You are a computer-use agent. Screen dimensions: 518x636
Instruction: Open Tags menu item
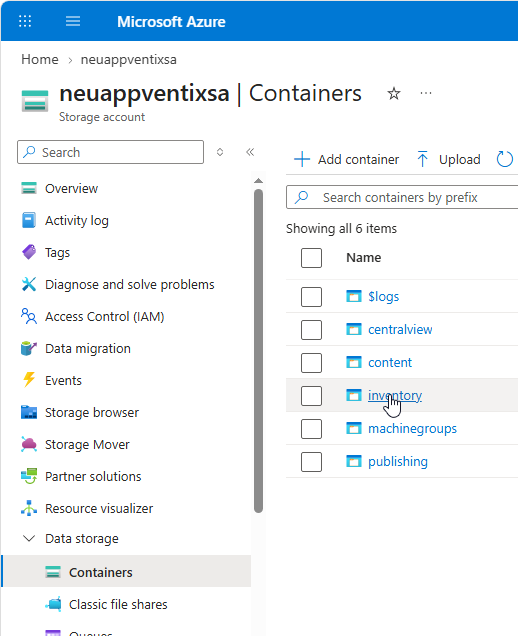tap(57, 253)
